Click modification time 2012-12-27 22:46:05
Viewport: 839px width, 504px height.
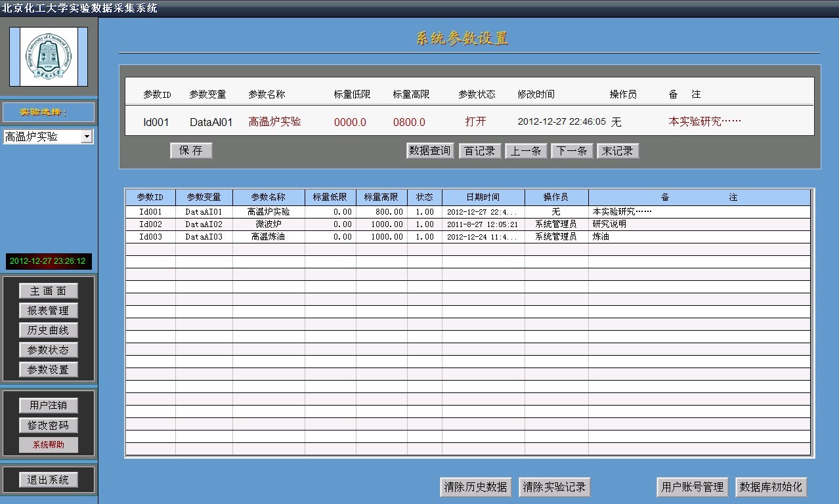(561, 121)
